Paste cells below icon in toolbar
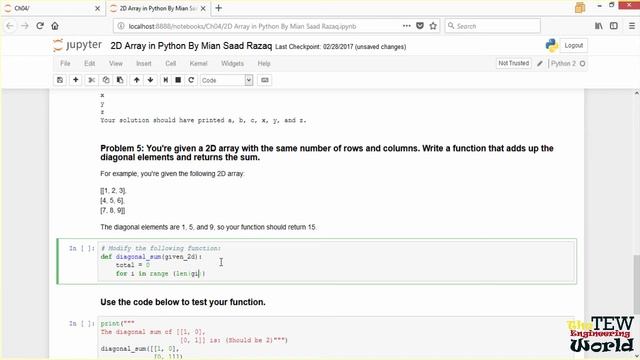 pos(120,80)
